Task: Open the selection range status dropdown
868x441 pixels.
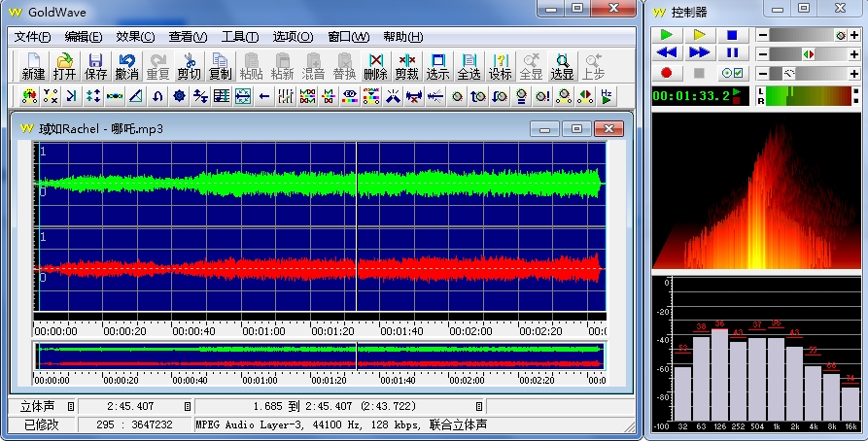Action: (x=478, y=406)
